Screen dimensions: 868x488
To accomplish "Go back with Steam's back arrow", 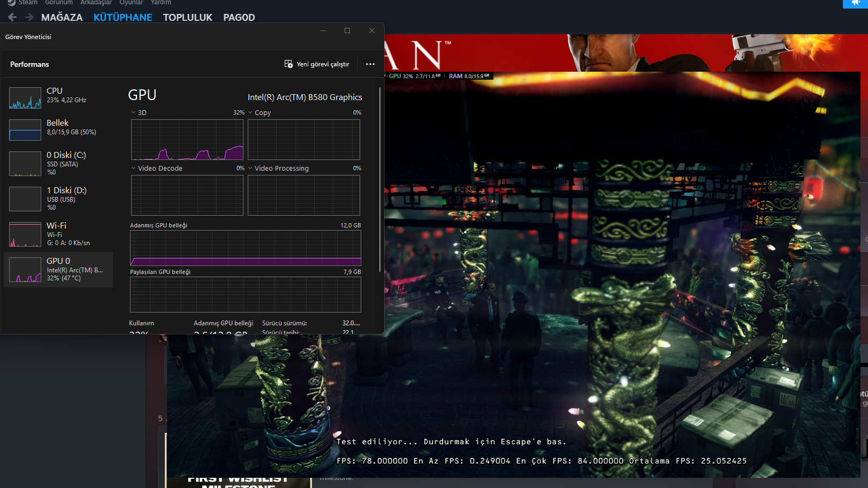I will click(x=12, y=17).
